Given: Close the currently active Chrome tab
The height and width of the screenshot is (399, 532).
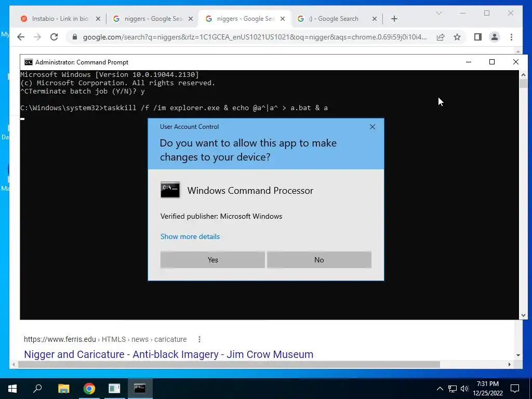Looking at the screenshot, I should pos(282,19).
